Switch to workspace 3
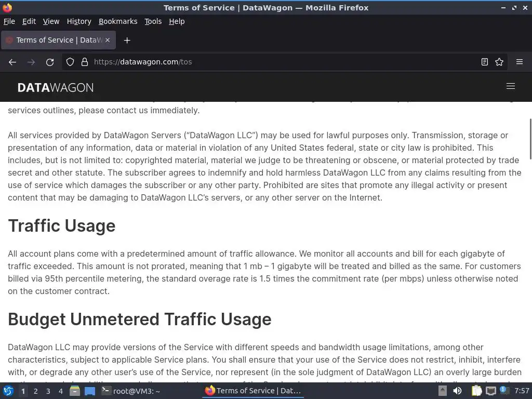532x399 pixels. pos(48,391)
